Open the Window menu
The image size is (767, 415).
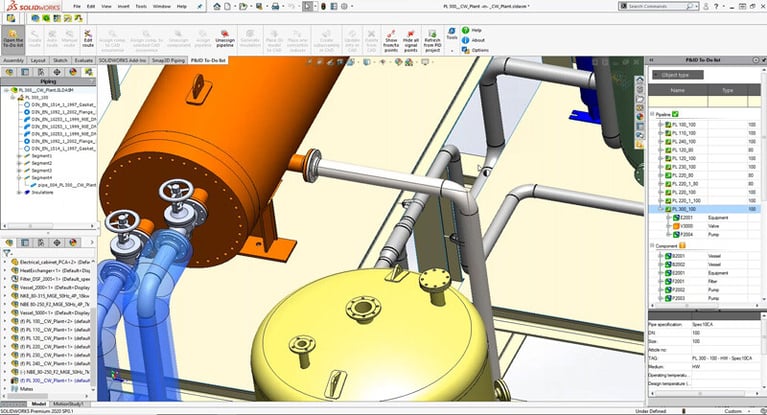[x=161, y=6]
